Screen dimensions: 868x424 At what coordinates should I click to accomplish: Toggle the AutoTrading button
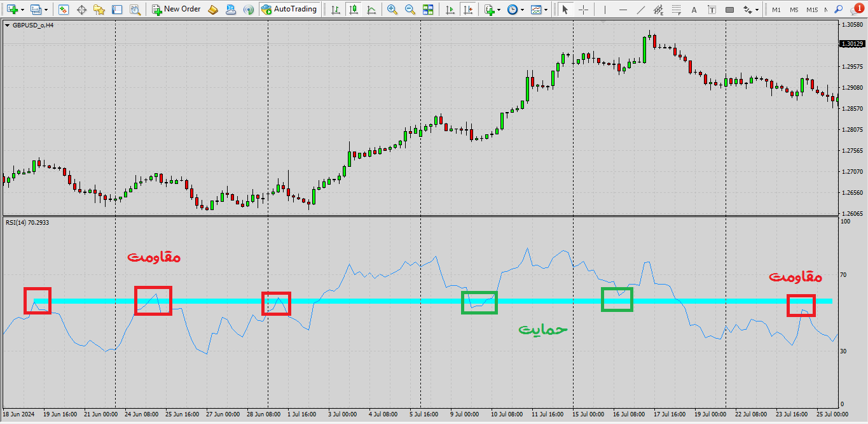(x=289, y=10)
